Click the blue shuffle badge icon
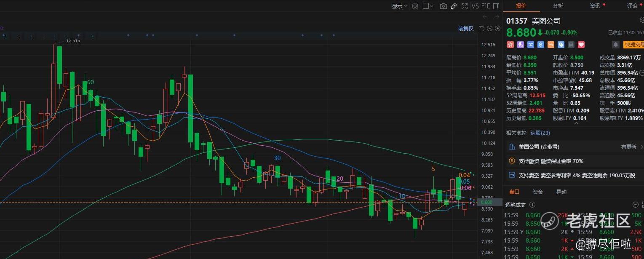The width and height of the screenshot is (644, 259). (x=530, y=45)
